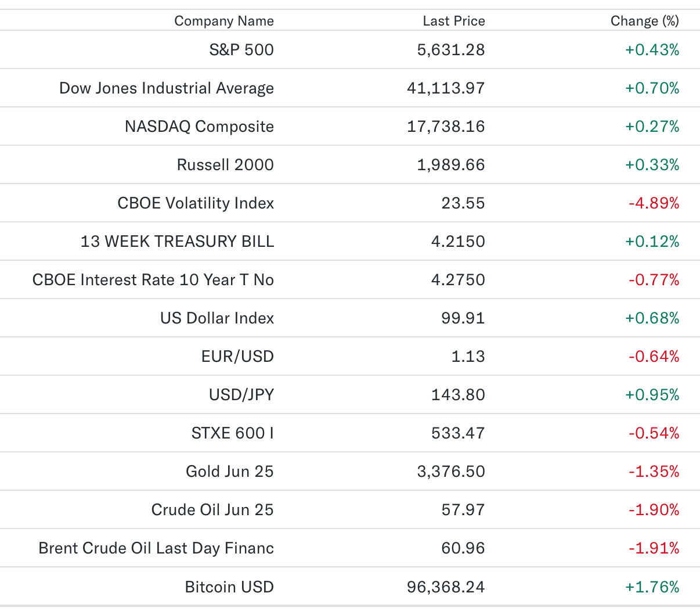The height and width of the screenshot is (611, 700).
Task: Click the 17,738.16 price cell
Action: [x=446, y=127]
